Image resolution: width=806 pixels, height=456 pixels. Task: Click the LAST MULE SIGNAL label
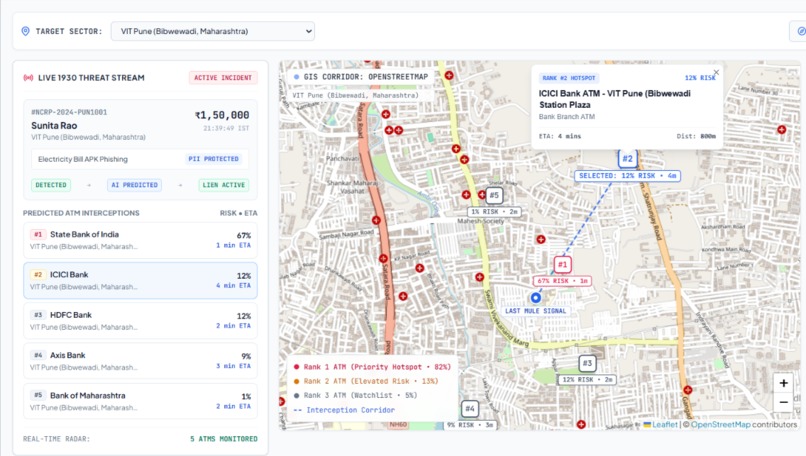536,311
